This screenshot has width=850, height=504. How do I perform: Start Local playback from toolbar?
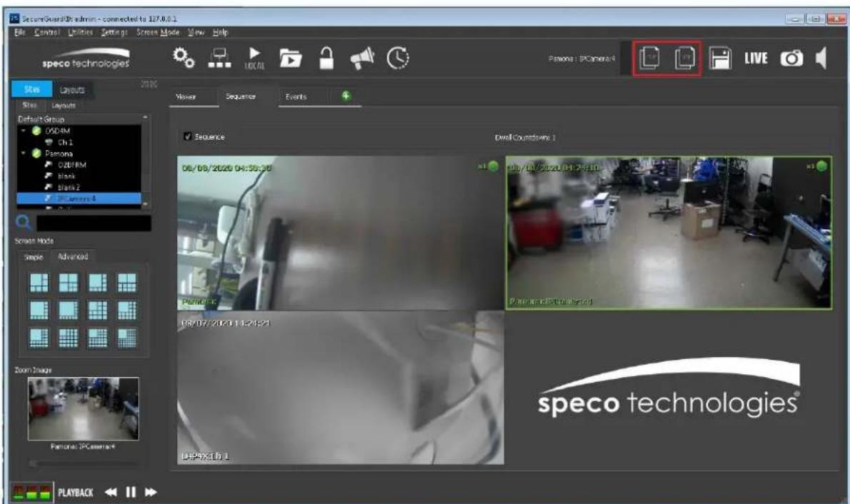pos(254,58)
